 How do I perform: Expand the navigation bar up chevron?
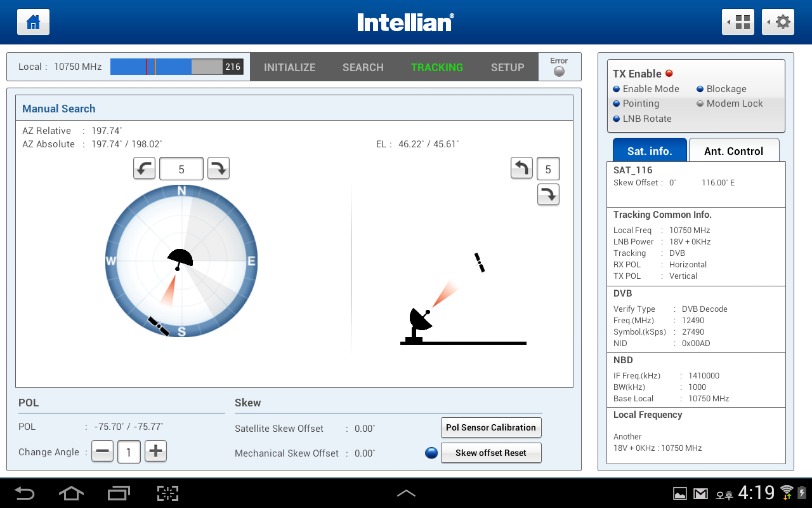tap(406, 493)
